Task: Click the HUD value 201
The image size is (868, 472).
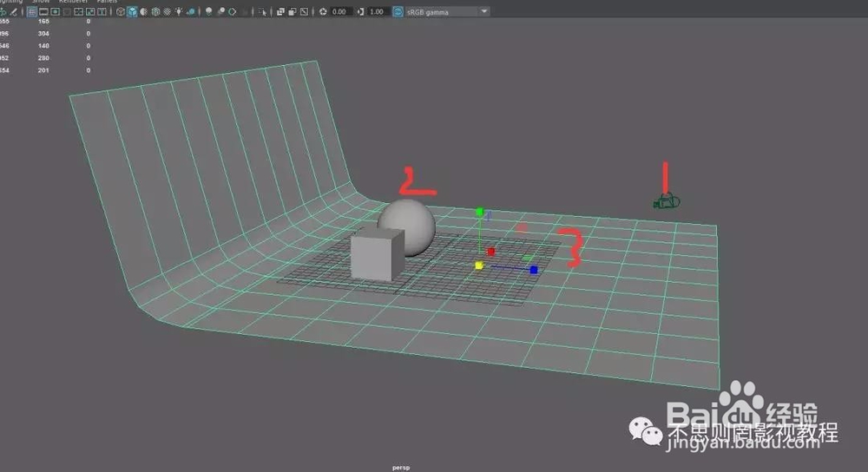Action: click(x=43, y=70)
